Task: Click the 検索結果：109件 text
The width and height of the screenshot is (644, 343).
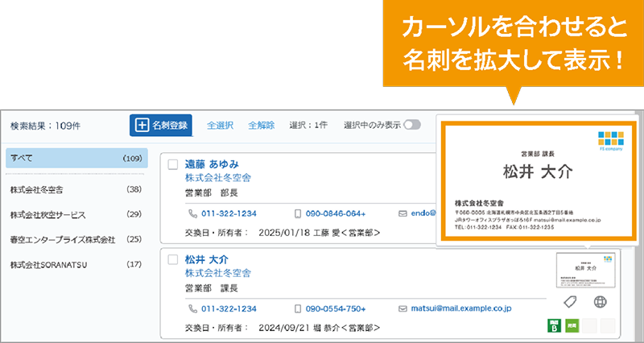Action: [46, 126]
